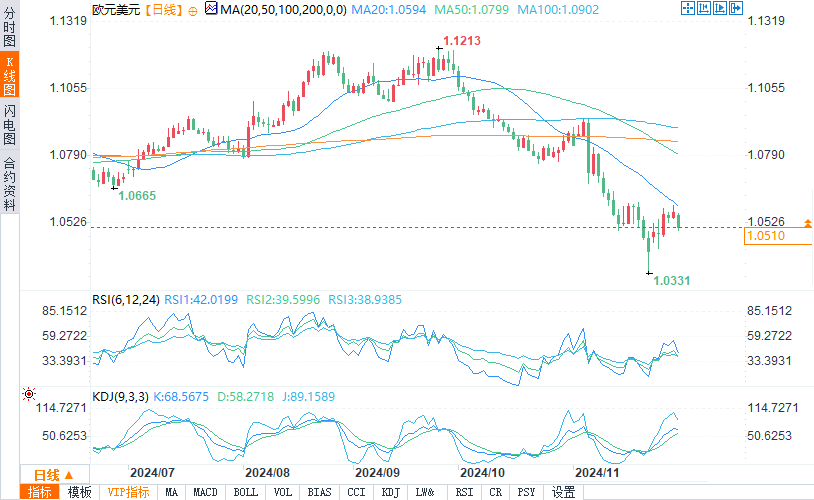This screenshot has width=814, height=500.
Task: Apply the MACD indicator button
Action: [205, 492]
